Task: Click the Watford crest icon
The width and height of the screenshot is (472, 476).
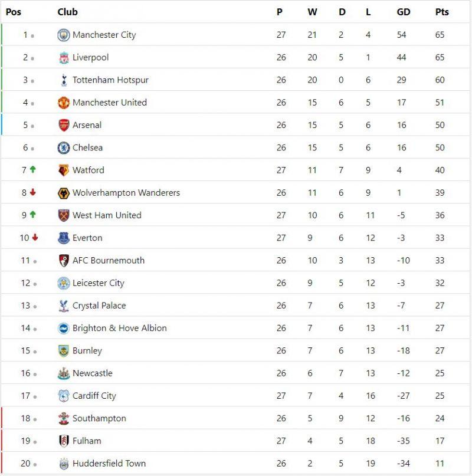Action: click(64, 170)
